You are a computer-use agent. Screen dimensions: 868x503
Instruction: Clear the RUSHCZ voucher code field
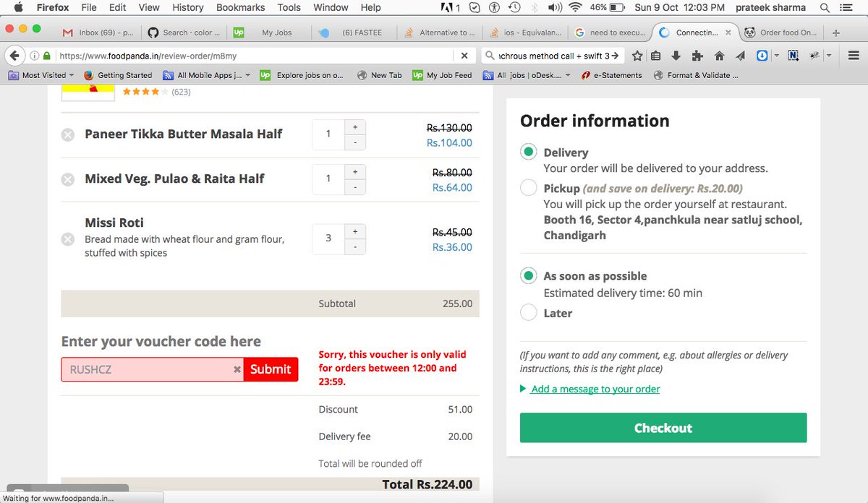pyautogui.click(x=237, y=369)
